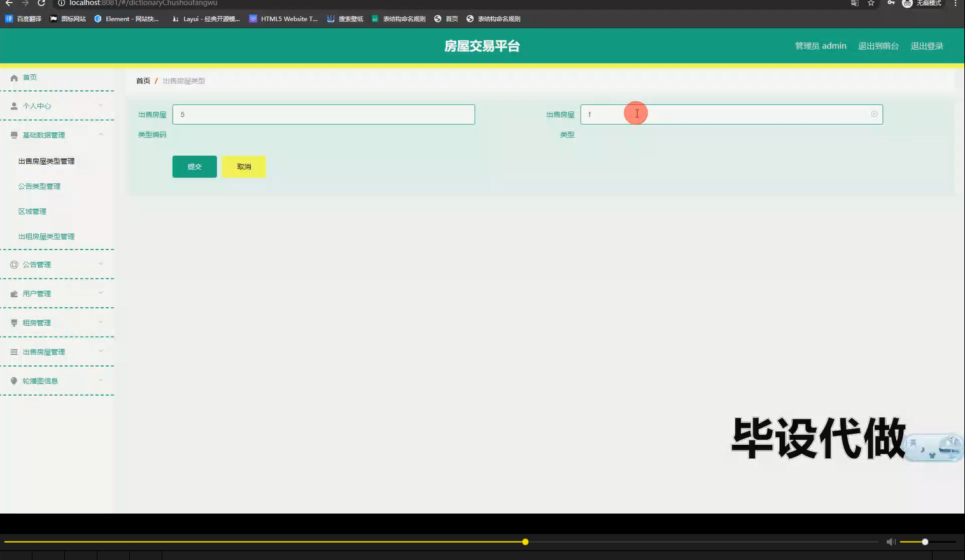Select the 首页 home icon in sidebar
This screenshot has width=965, height=560.
click(x=13, y=77)
